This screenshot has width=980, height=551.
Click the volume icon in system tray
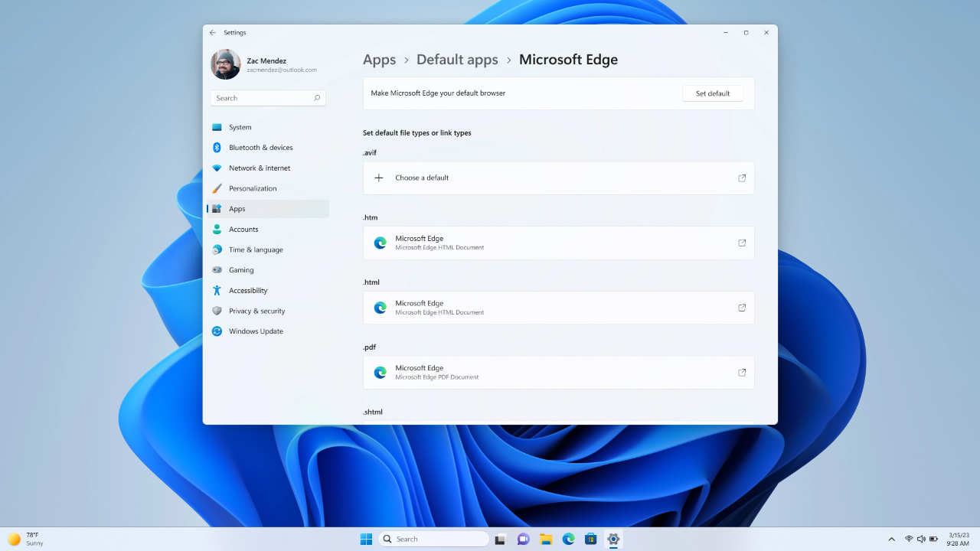coord(921,539)
